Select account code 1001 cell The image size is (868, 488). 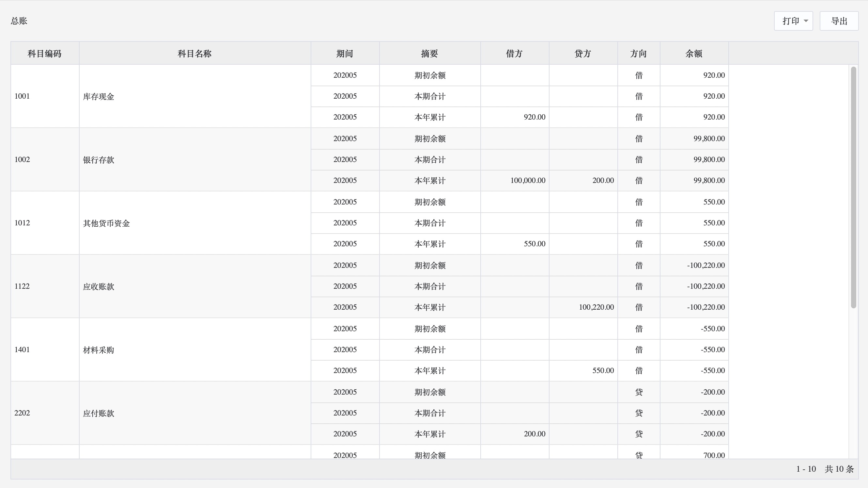pos(45,96)
